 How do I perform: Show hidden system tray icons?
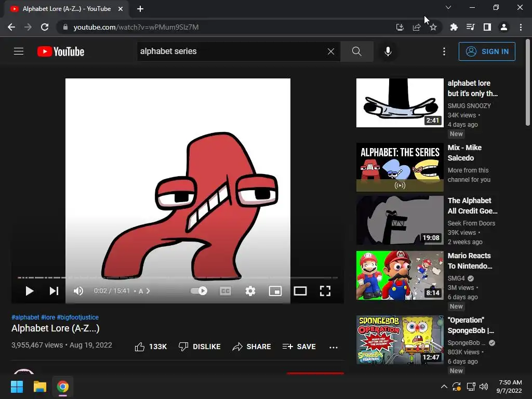(x=444, y=387)
